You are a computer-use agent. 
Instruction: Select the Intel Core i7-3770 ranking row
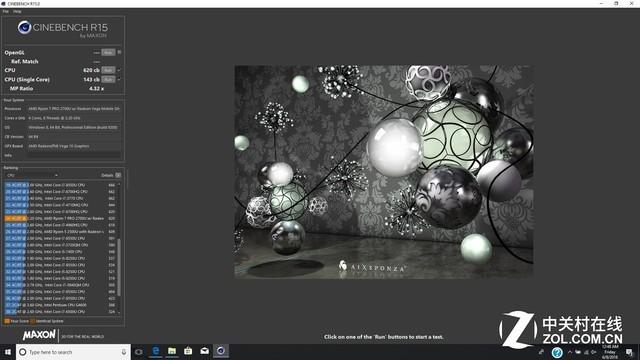[60, 198]
